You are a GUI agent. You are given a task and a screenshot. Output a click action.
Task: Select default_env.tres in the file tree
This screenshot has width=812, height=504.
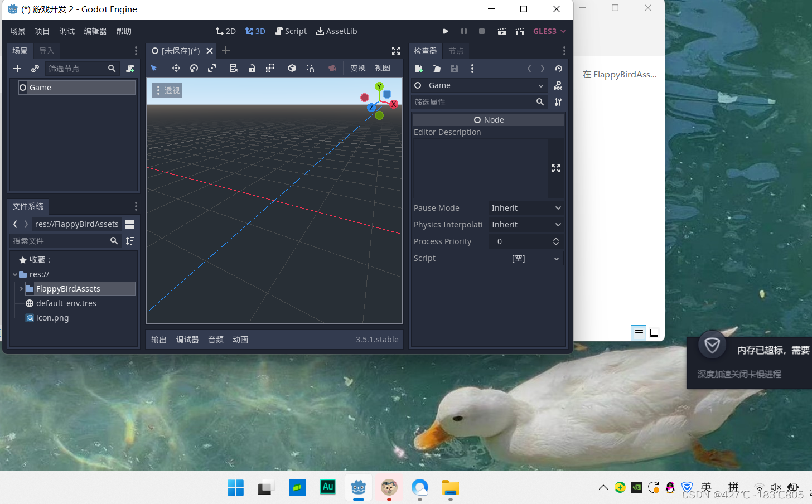66,303
